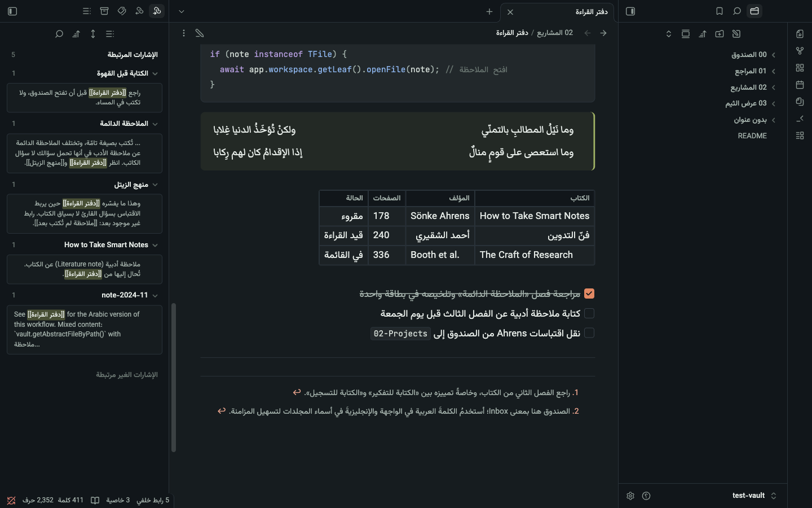The image size is (812, 508).
Task: Expand الإشارات الغير مرتبطة unlinked mentions
Action: tap(127, 375)
